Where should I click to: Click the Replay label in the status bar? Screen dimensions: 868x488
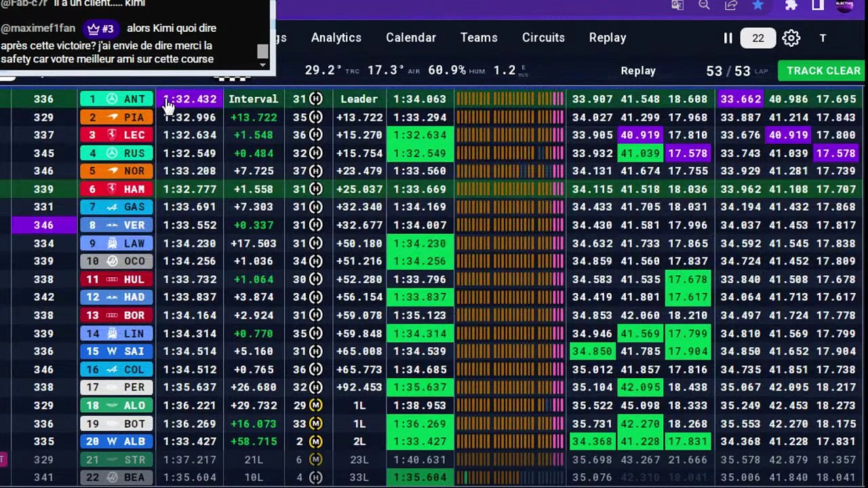point(638,70)
